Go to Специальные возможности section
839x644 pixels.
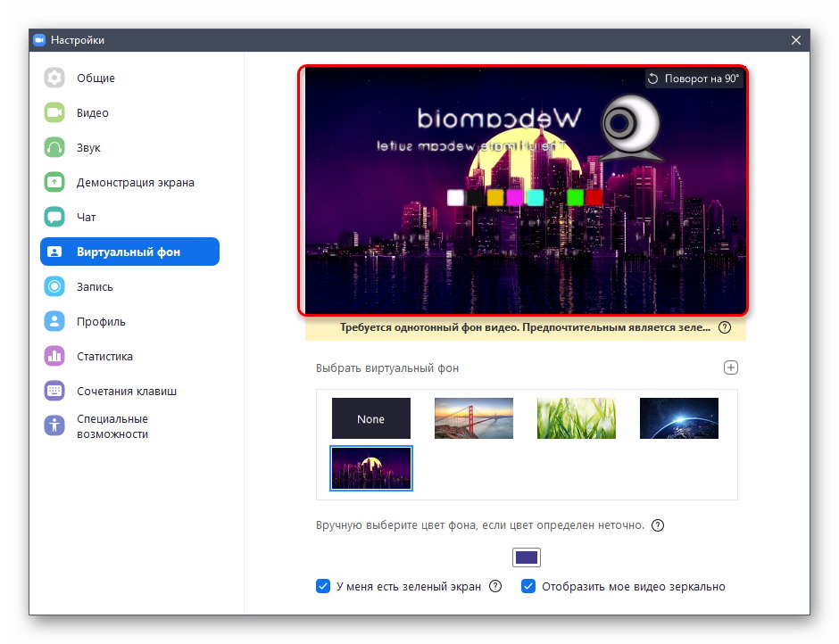pos(112,426)
